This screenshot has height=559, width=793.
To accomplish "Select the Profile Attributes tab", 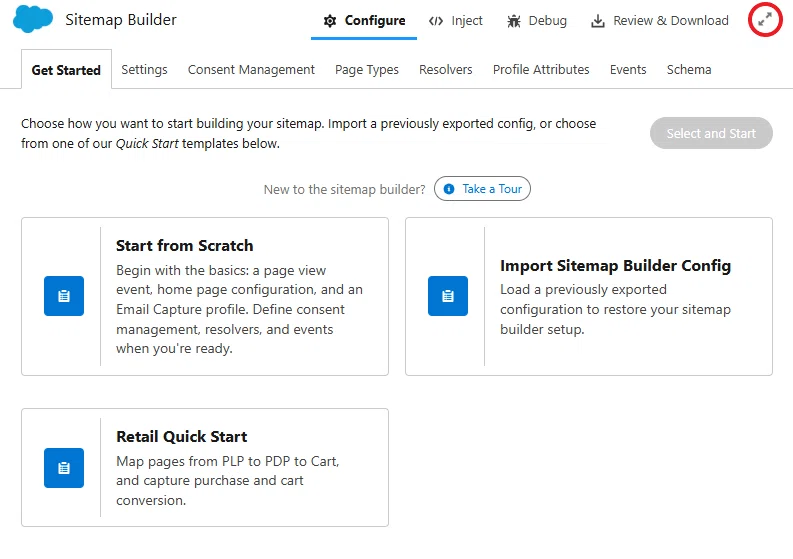I will click(x=541, y=69).
